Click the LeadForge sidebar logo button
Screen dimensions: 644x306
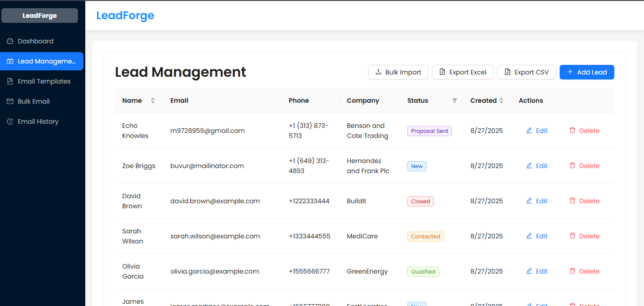coord(40,16)
